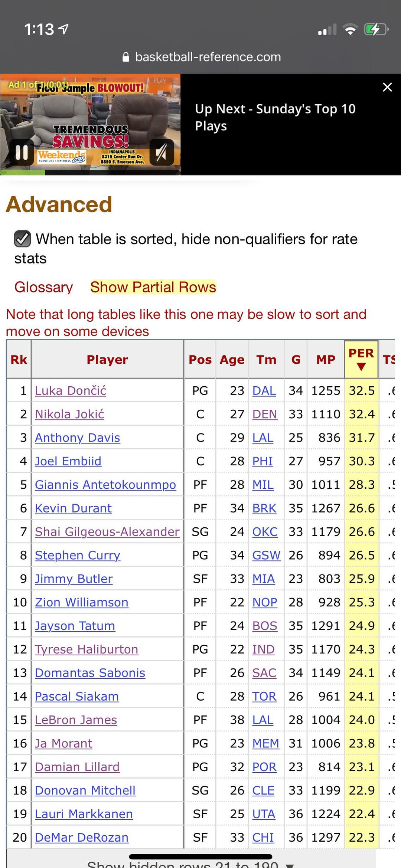Uncheck hide non-qualifiers for rate stats

tap(22, 239)
